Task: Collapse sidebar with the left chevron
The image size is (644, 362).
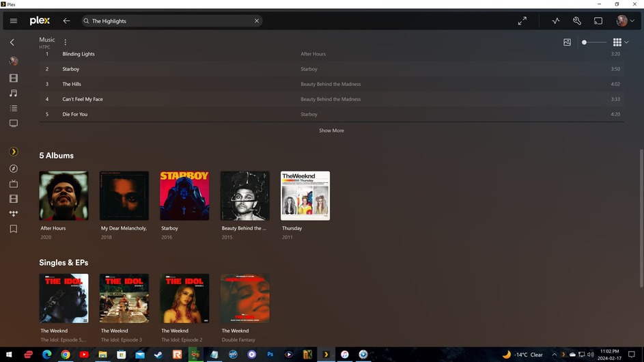Action: point(12,42)
